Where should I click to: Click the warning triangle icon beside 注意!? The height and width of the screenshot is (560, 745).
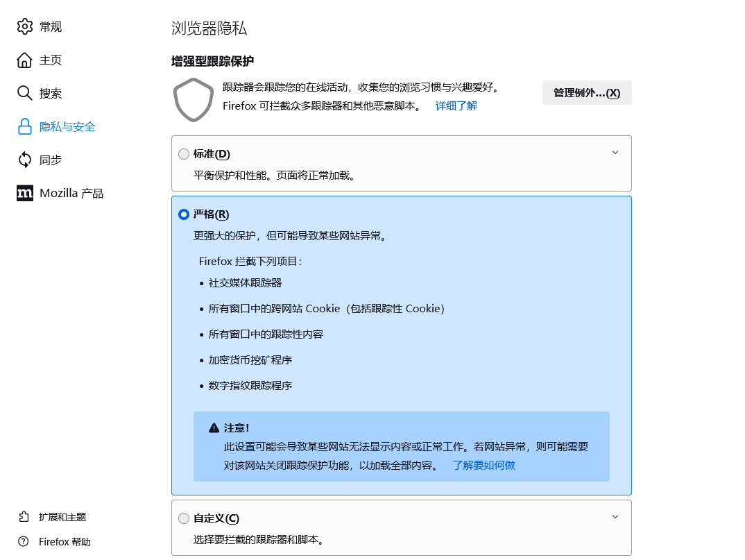pyautogui.click(x=214, y=428)
